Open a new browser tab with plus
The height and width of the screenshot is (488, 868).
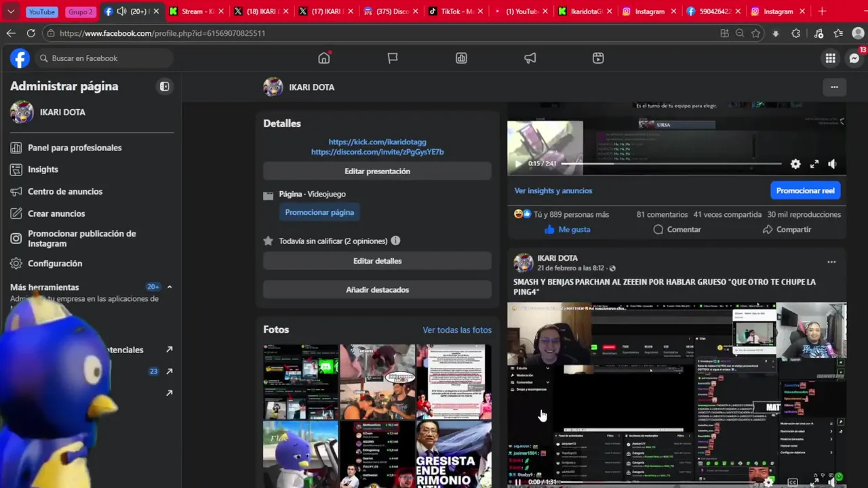point(822,12)
